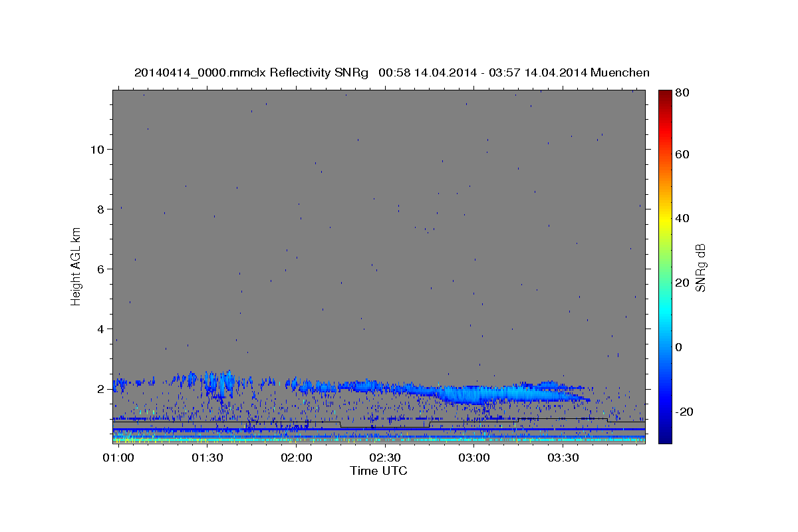Viewport: 798px width, 532px height.
Task: Click the 'Height AGL km' axis label
Action: pos(76,266)
